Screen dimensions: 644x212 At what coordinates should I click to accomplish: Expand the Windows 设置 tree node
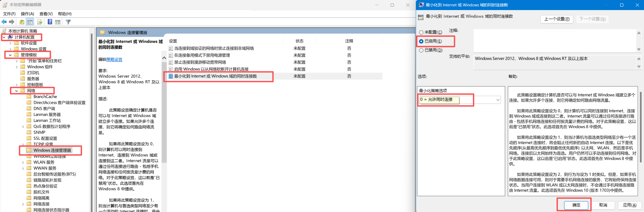10,49
